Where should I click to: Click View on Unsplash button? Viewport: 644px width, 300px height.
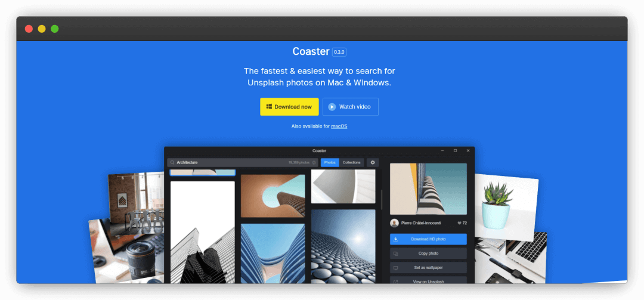click(x=428, y=280)
